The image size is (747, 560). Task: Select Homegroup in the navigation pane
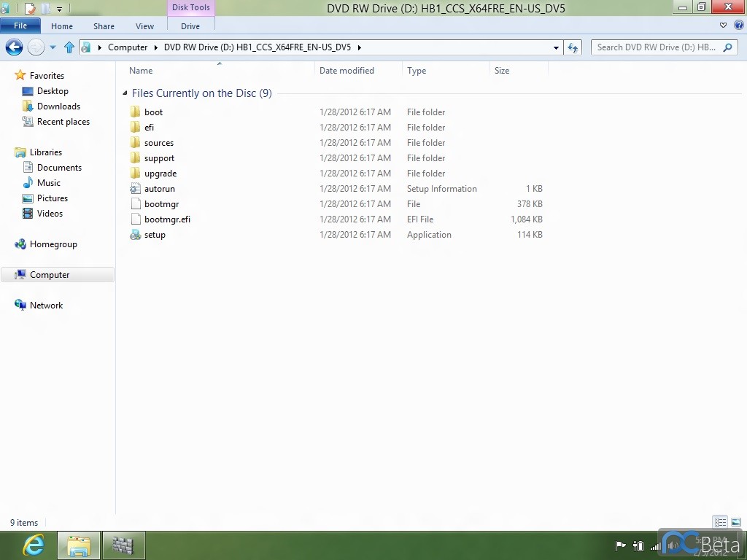click(x=53, y=244)
